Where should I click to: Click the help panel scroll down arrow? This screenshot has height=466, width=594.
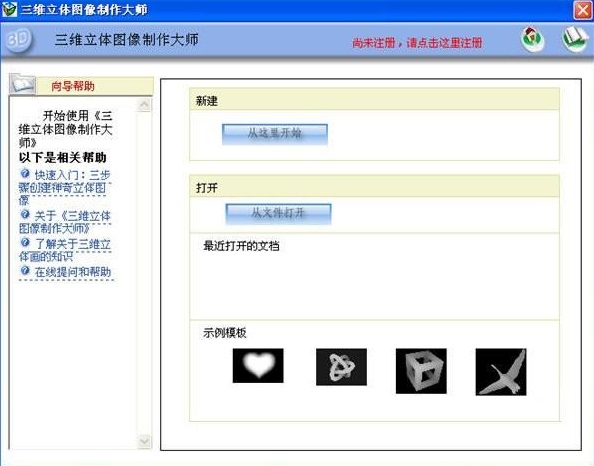pyautogui.click(x=144, y=441)
